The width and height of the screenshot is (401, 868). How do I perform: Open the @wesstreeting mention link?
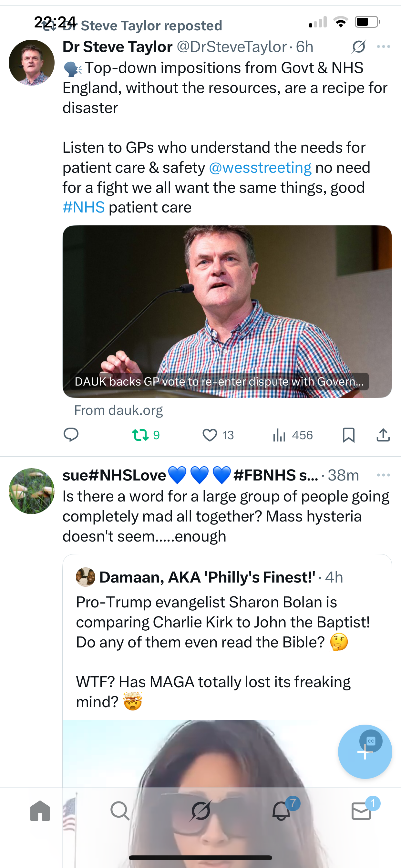coord(260,168)
